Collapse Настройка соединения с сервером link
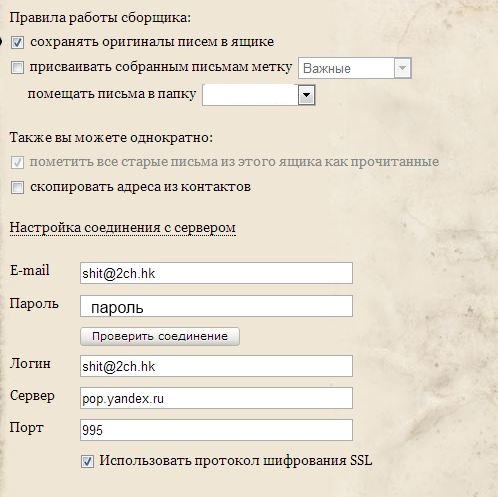The height and width of the screenshot is (497, 498). click(x=123, y=228)
